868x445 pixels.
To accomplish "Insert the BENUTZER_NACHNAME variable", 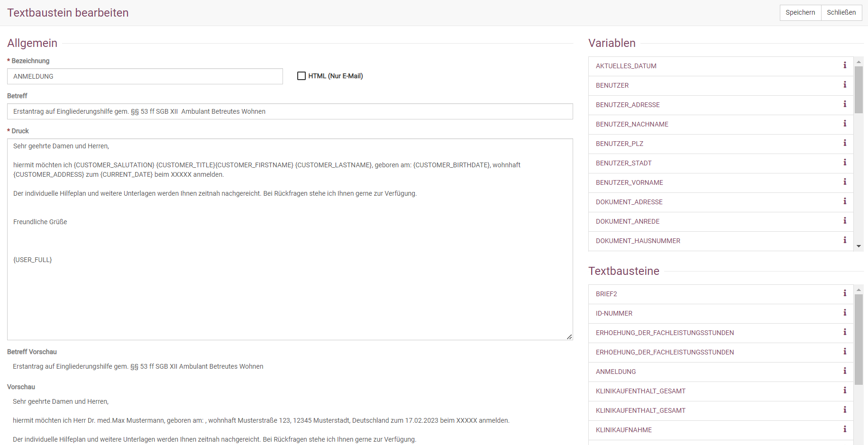I will click(x=632, y=124).
